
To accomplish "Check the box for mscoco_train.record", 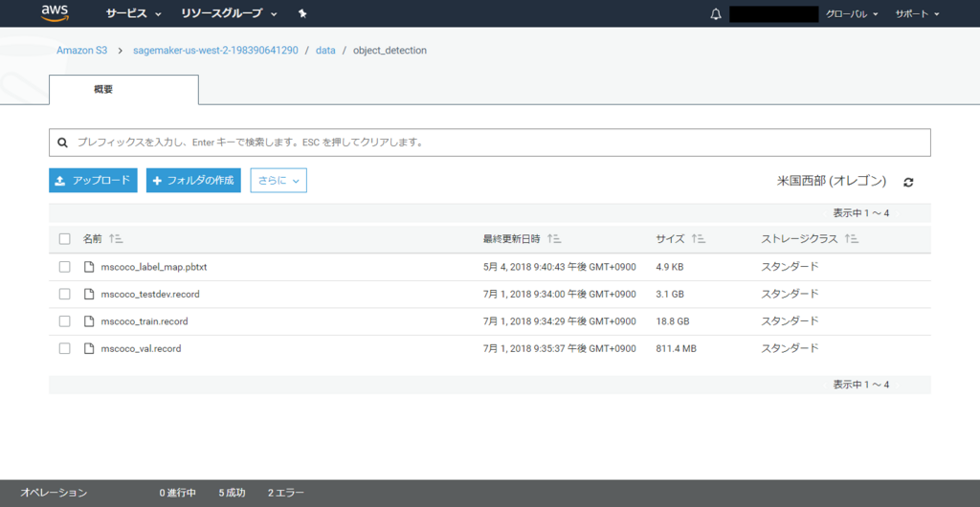I will (64, 321).
